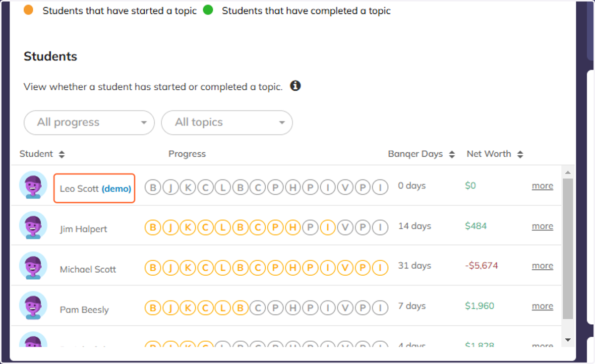The height and width of the screenshot is (364, 595).
Task: Click the V topic badge in Pam Beesly's row
Action: tap(345, 308)
